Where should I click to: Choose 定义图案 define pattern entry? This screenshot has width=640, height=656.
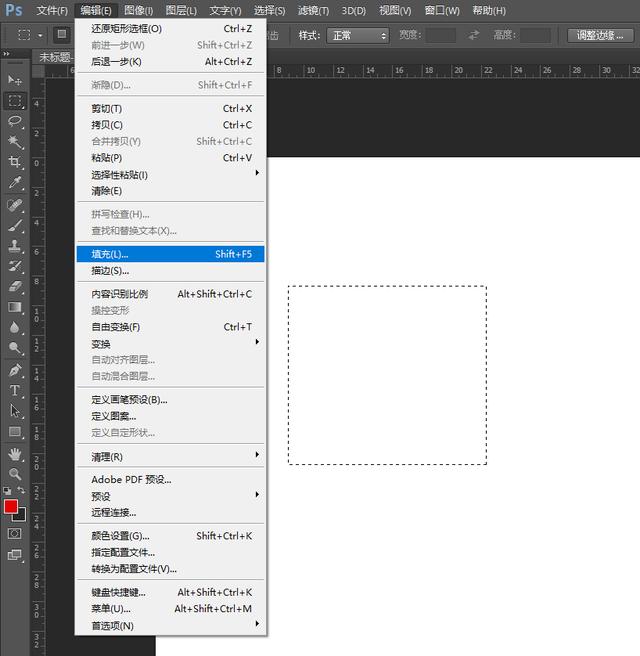pyautogui.click(x=170, y=416)
